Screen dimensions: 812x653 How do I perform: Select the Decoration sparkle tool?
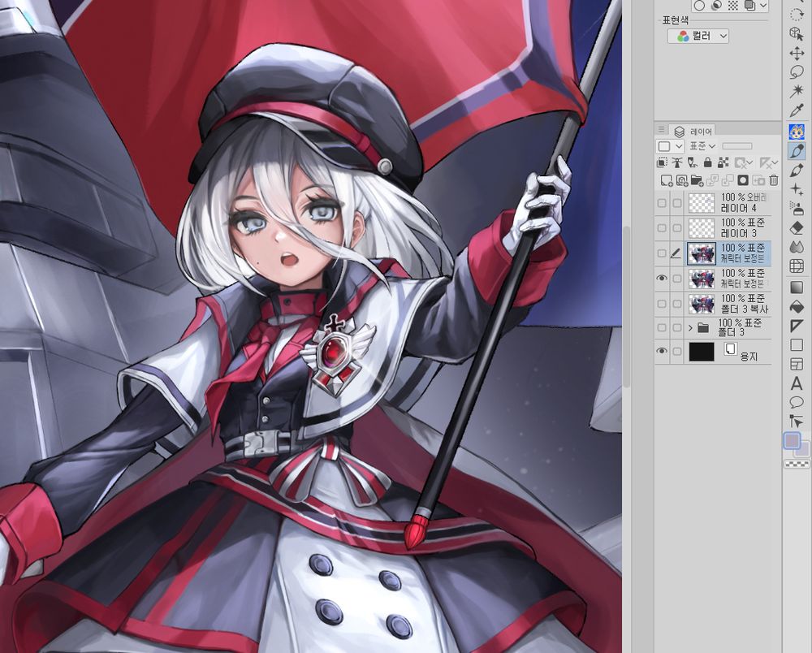point(797,189)
